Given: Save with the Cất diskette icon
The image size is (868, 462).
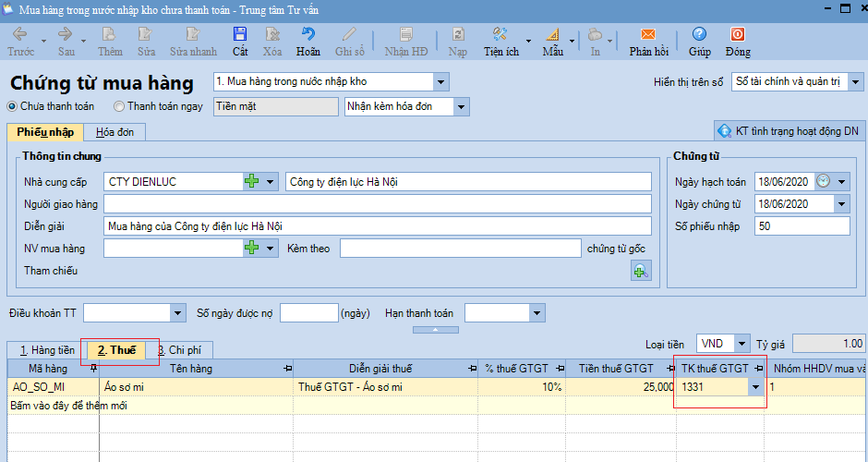Looking at the screenshot, I should click(240, 34).
